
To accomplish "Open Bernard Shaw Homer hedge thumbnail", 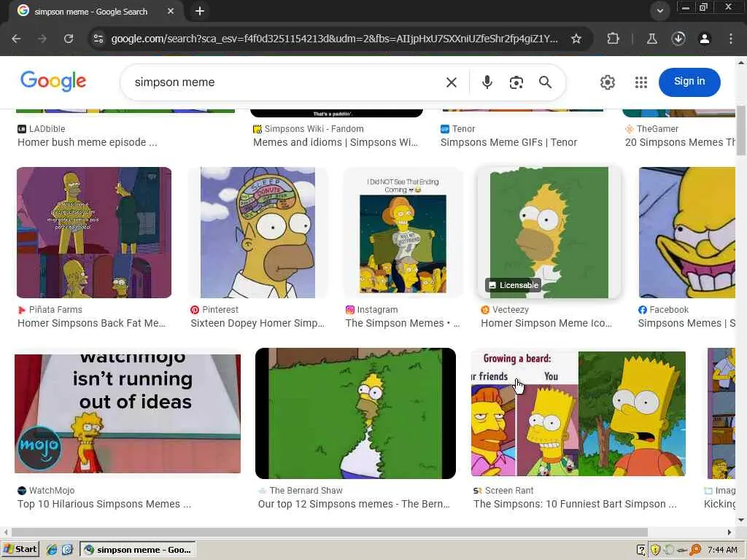I will (x=355, y=413).
